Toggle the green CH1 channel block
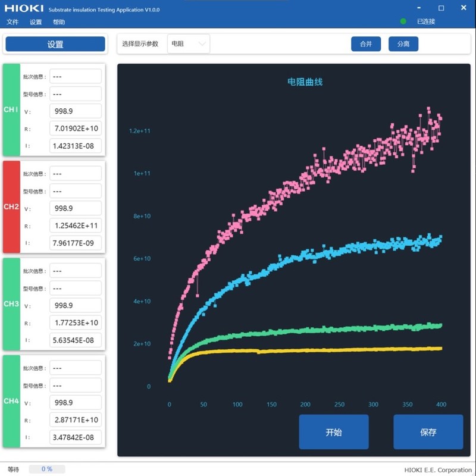Viewport: 476px width, 476px height. (x=11, y=109)
